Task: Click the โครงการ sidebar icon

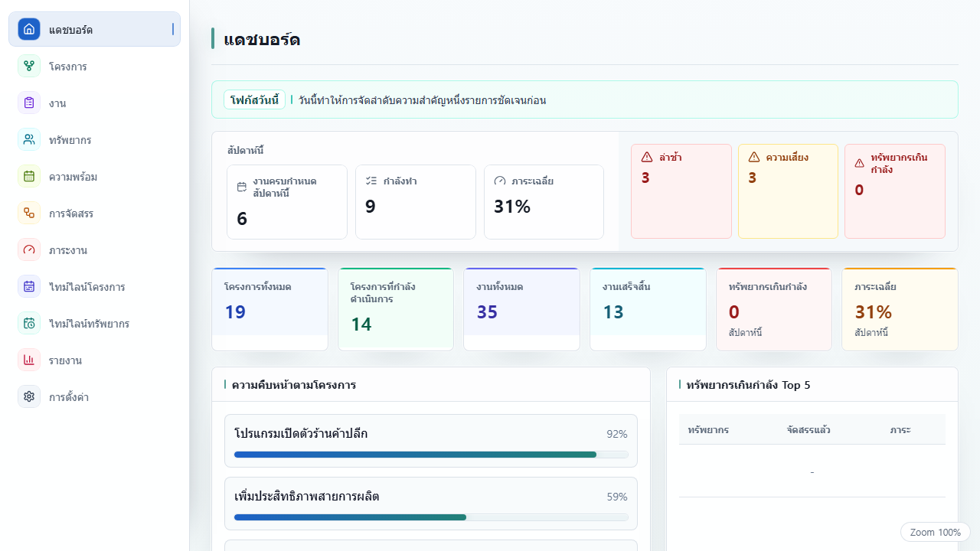Action: point(29,66)
